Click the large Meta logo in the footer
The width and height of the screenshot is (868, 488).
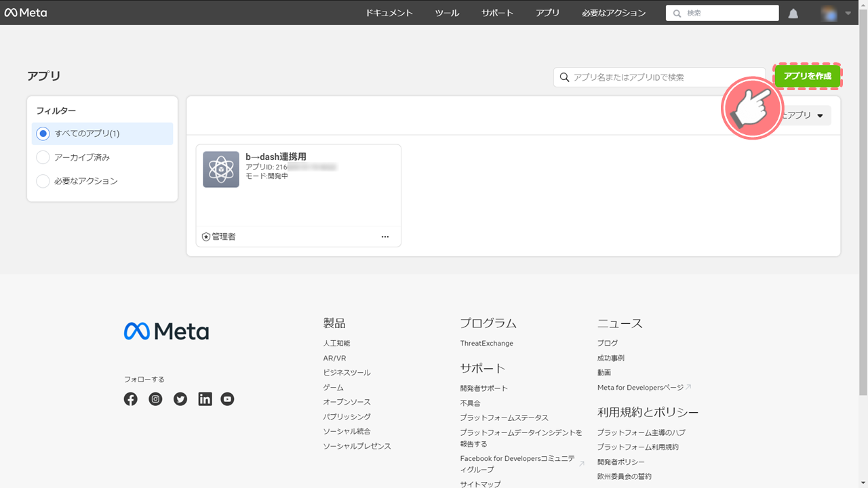click(x=166, y=331)
